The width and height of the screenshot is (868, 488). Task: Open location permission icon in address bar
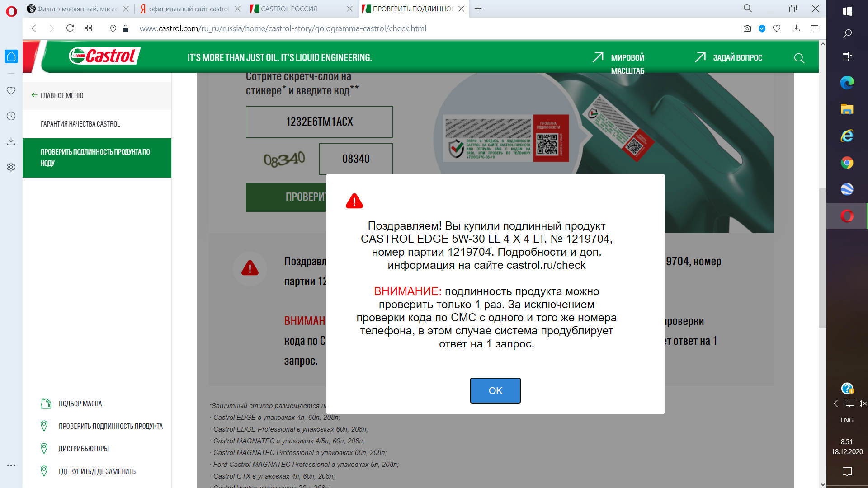[x=113, y=28]
